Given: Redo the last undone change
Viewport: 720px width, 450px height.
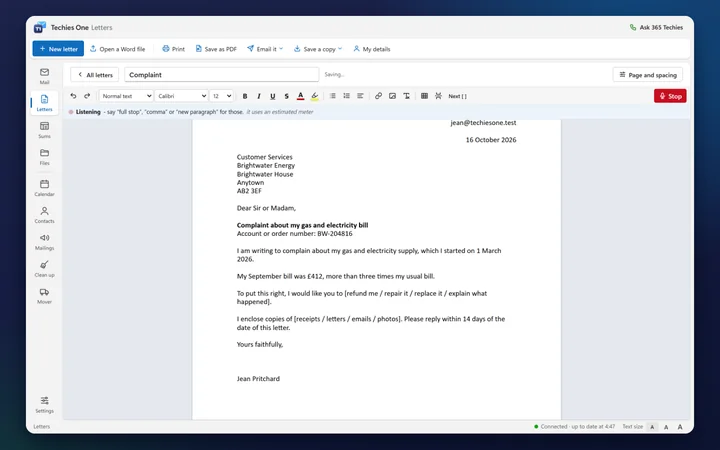Looking at the screenshot, I should 87,96.
